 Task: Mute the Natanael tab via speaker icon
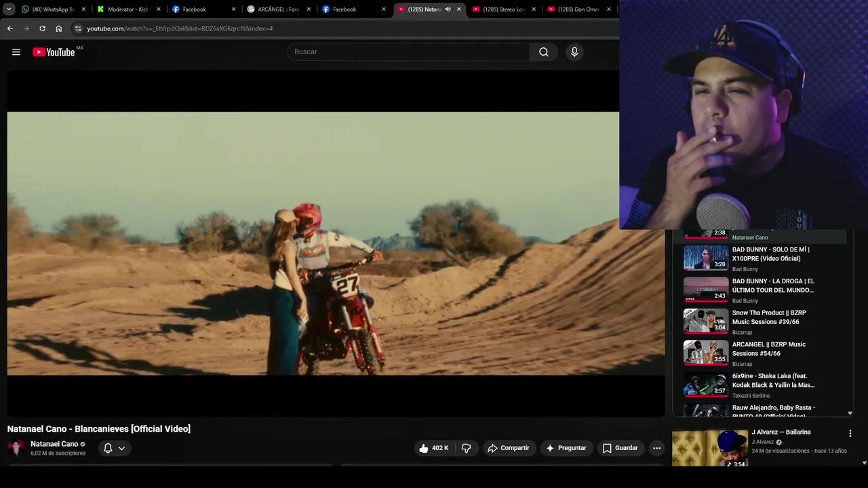point(448,9)
